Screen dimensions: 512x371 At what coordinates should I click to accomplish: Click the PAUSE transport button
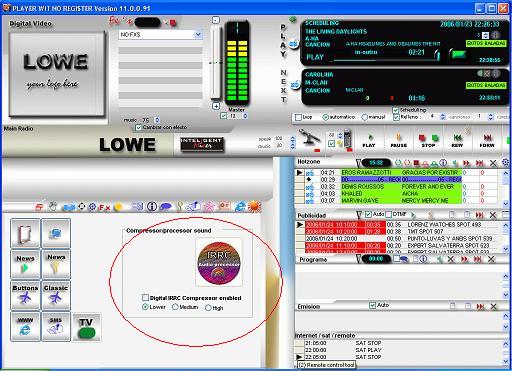coord(399,140)
